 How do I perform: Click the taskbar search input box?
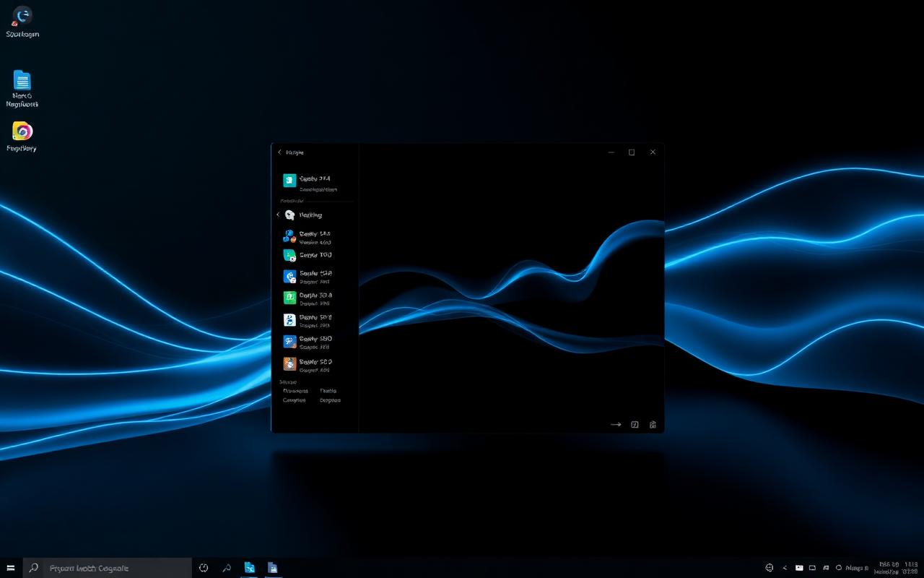coord(107,568)
